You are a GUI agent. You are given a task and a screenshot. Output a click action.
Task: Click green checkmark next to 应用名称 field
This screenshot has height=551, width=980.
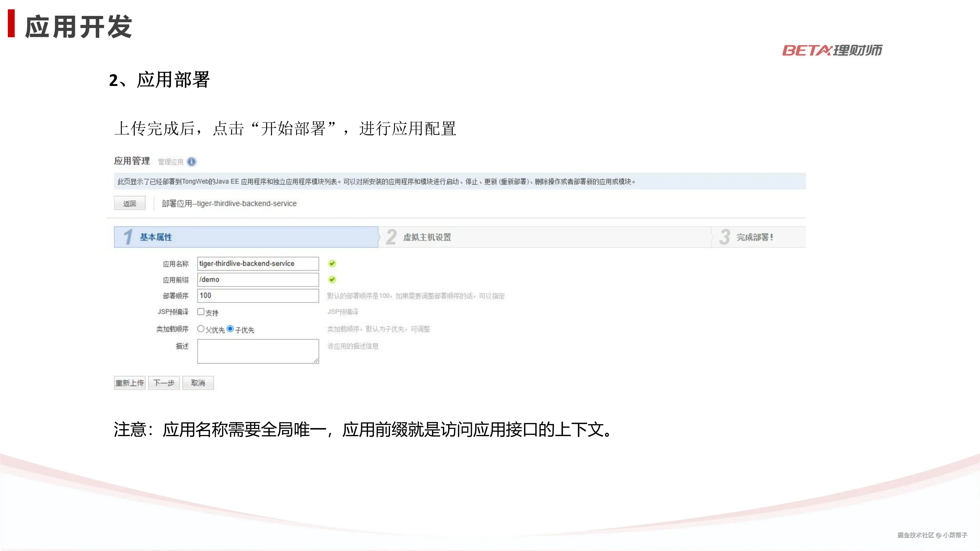[x=332, y=264]
